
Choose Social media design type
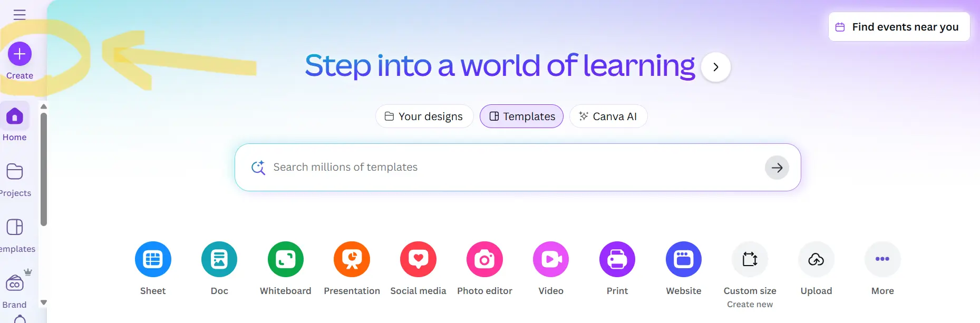(418, 259)
